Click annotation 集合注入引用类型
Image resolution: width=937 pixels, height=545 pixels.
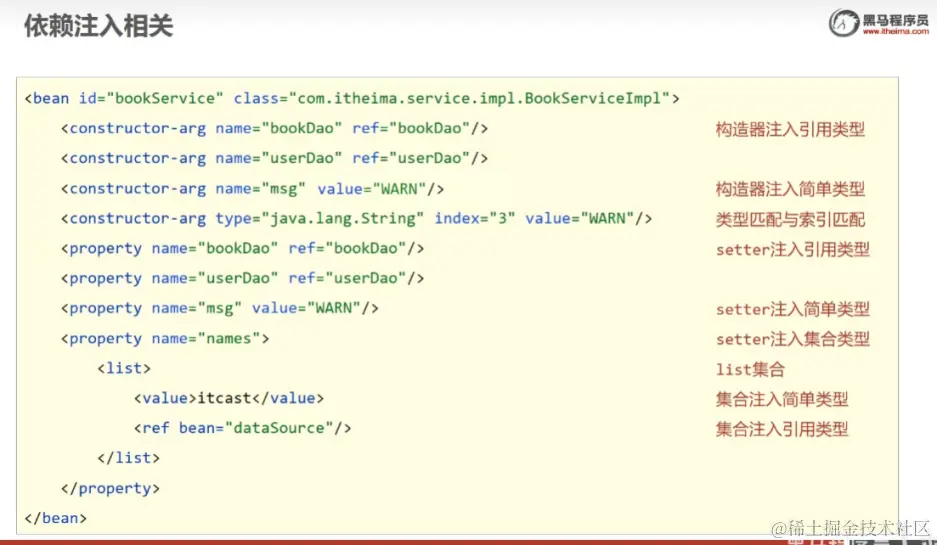(782, 429)
